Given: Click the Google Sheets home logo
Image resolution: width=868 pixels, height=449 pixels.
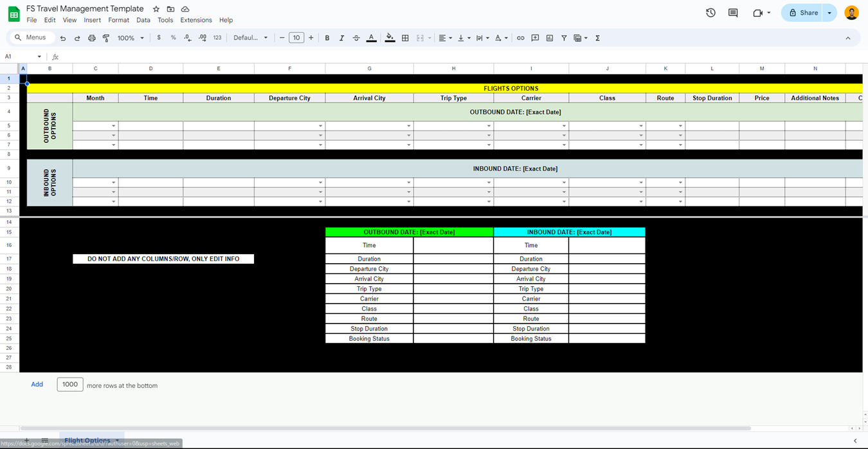Looking at the screenshot, I should coord(14,14).
